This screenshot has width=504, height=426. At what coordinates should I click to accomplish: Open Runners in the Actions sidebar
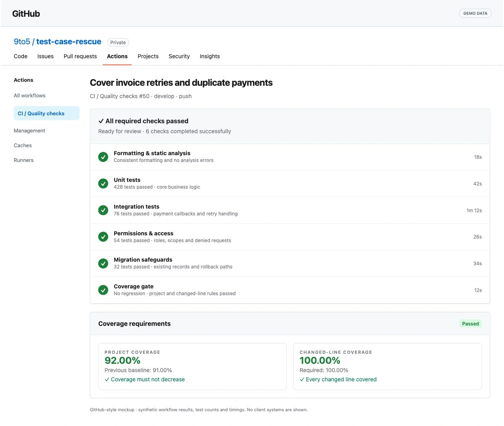[24, 160]
